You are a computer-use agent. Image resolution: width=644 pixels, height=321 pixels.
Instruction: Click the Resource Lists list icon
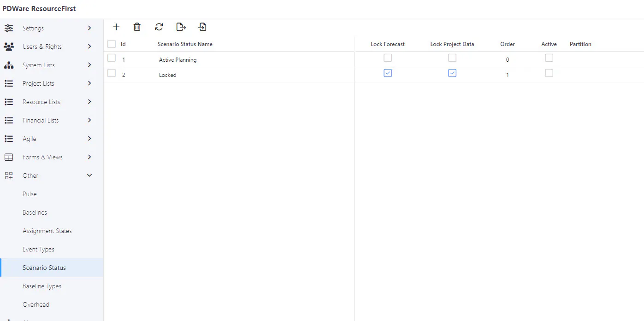(x=9, y=102)
